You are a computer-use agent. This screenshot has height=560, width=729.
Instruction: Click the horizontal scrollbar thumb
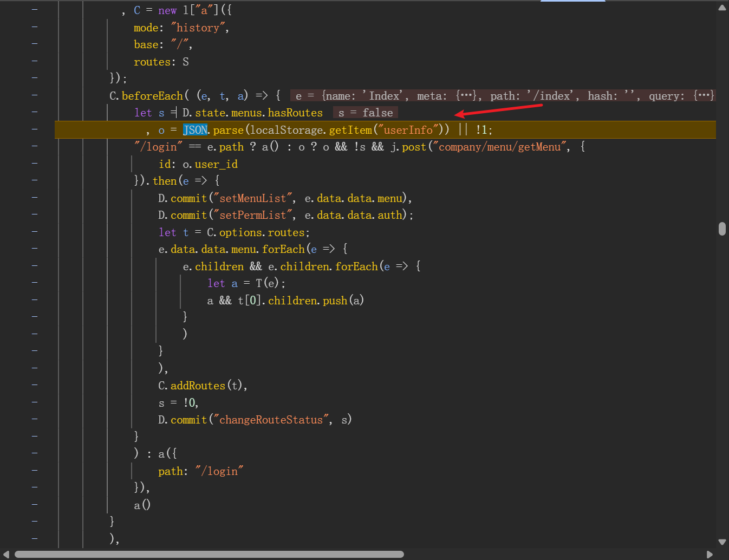pos(209,555)
